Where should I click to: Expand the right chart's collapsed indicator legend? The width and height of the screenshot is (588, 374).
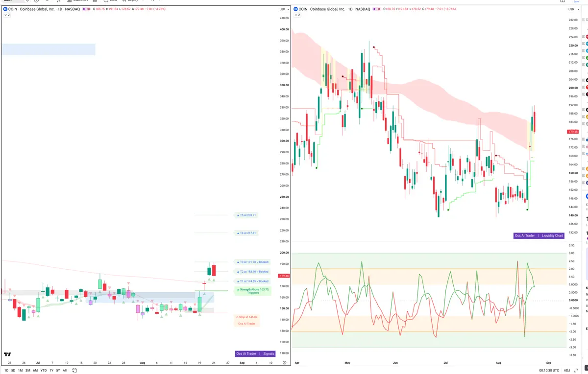298,15
